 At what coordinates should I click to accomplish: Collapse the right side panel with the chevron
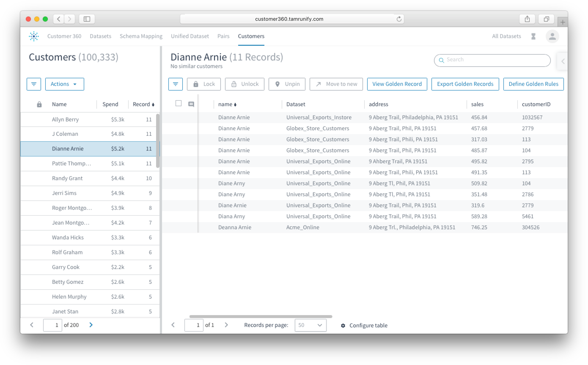(563, 61)
